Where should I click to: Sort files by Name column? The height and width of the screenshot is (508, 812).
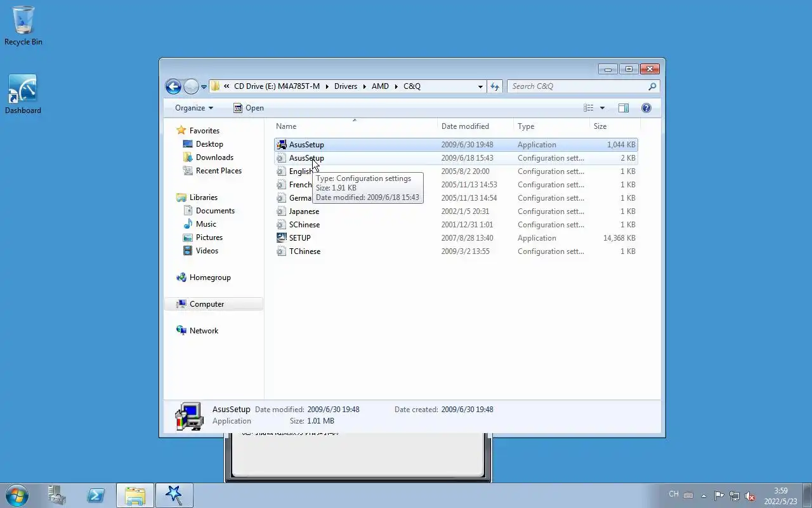coord(355,126)
